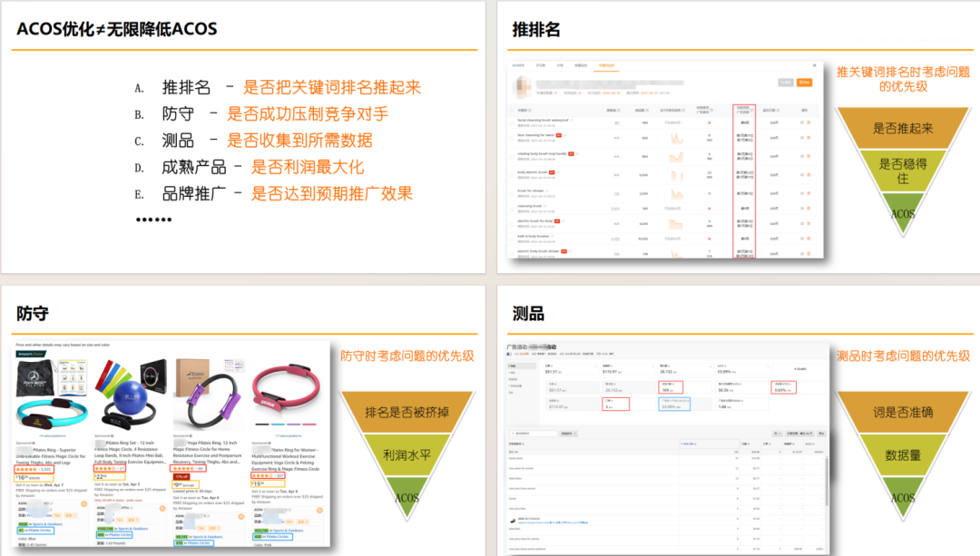Click the export button at right of table toolbar
The image size is (980, 556).
(821, 433)
